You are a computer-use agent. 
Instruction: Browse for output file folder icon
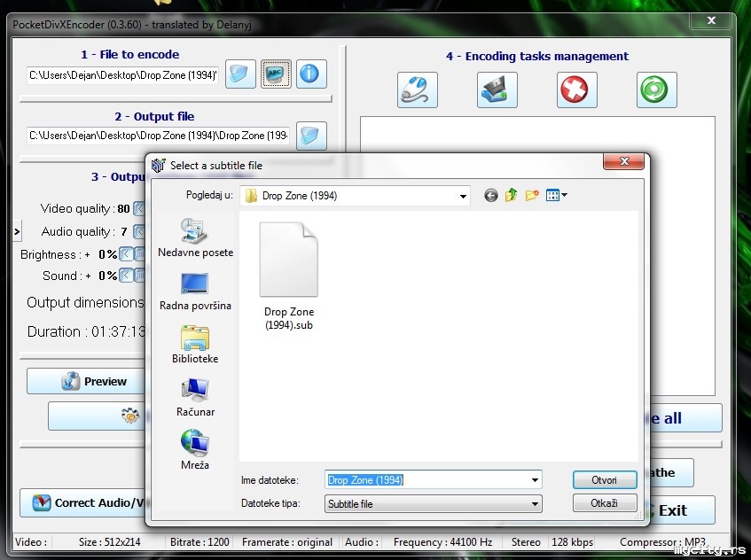click(311, 136)
